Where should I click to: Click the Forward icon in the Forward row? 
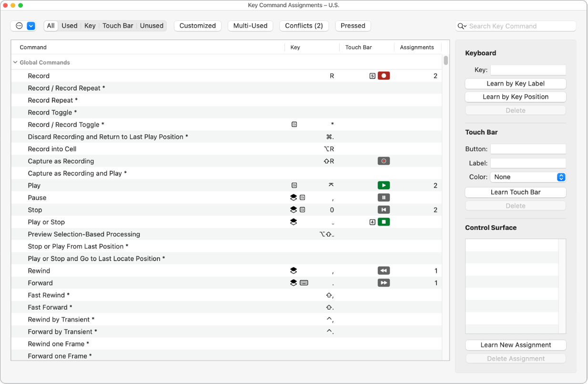point(384,283)
